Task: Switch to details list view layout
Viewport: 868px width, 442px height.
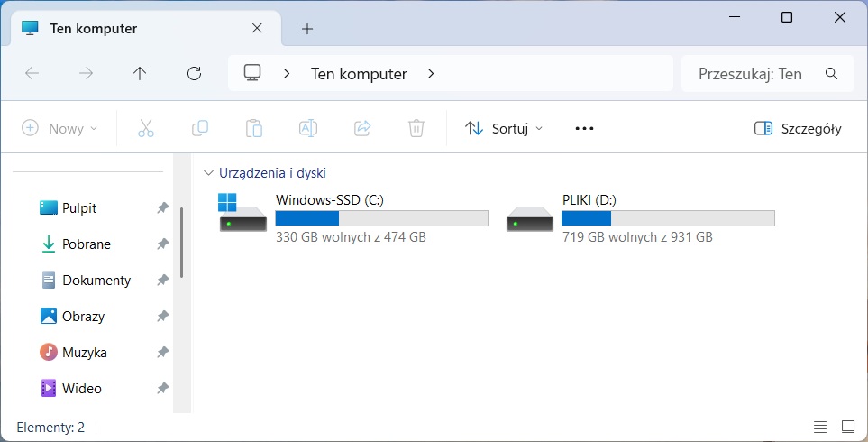Action: pyautogui.click(x=819, y=427)
